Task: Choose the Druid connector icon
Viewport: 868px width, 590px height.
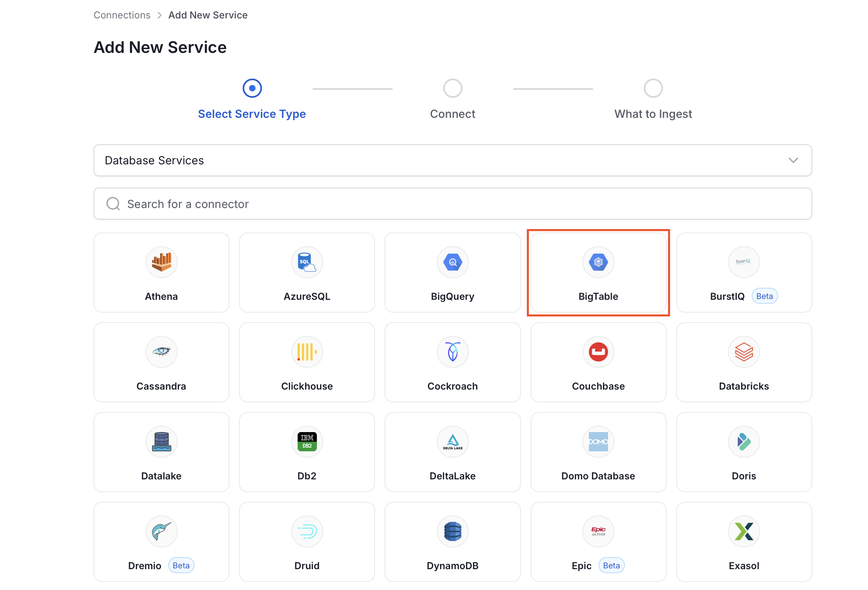Action: click(x=307, y=531)
